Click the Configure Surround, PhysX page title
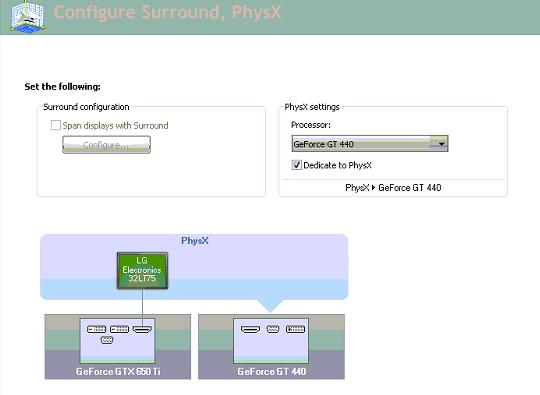 click(x=168, y=12)
